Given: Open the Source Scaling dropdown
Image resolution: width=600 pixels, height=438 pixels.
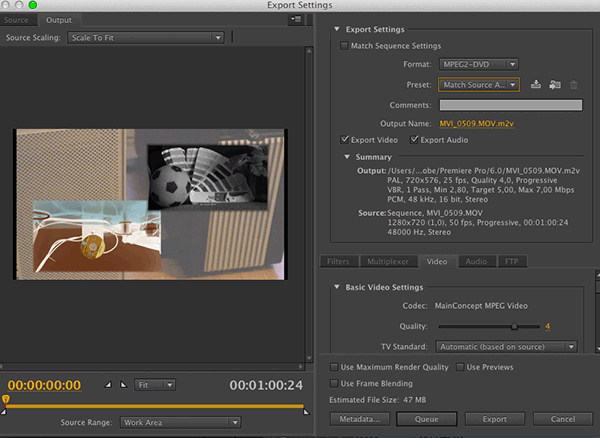Looking at the screenshot, I should pos(146,37).
